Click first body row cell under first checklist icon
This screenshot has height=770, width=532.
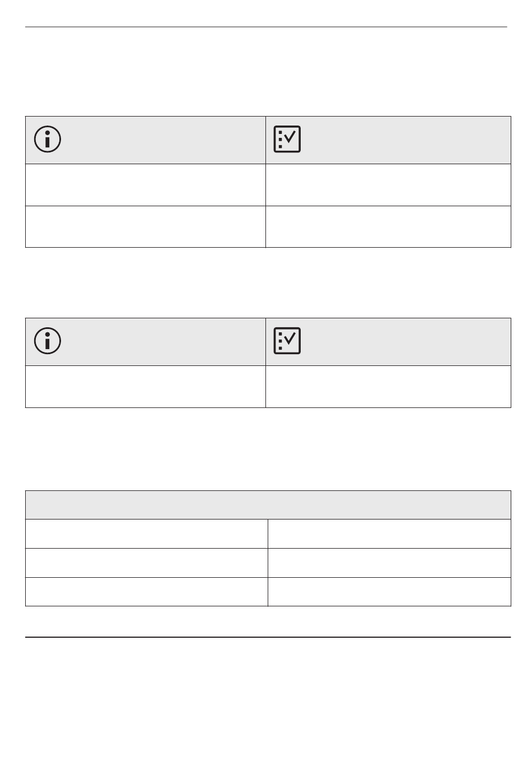pyautogui.click(x=388, y=185)
